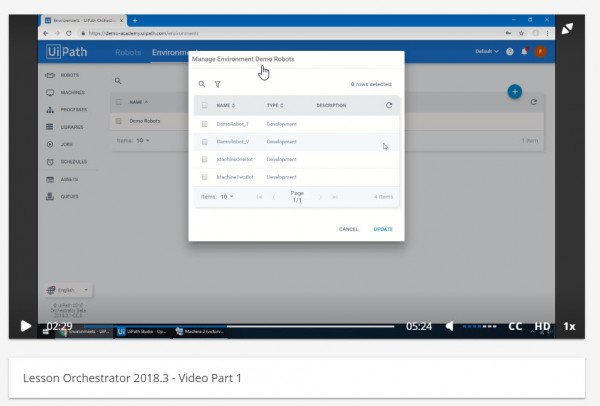The height and width of the screenshot is (406, 600).
Task: Open the filter icon in the dialog
Action: point(217,85)
